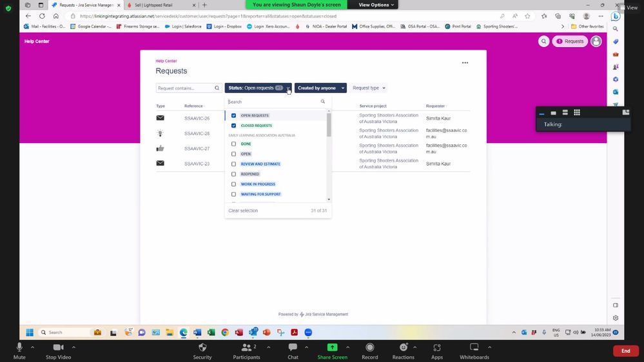Click the Windows Start button
Viewport: 644px width, 362px height.
30,332
